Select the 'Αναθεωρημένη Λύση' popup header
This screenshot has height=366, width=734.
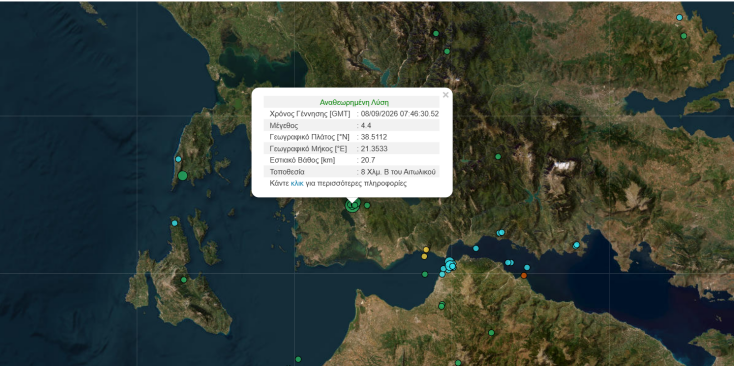(354, 102)
